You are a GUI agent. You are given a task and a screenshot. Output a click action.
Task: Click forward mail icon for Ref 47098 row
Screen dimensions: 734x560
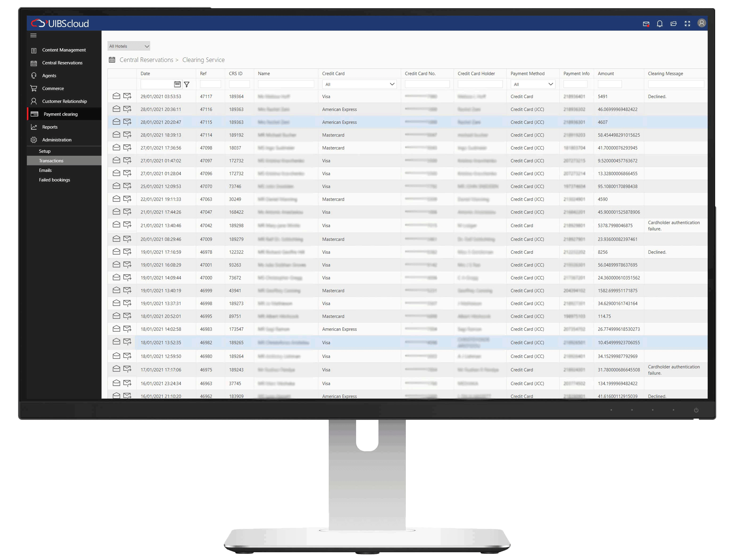[127, 147]
